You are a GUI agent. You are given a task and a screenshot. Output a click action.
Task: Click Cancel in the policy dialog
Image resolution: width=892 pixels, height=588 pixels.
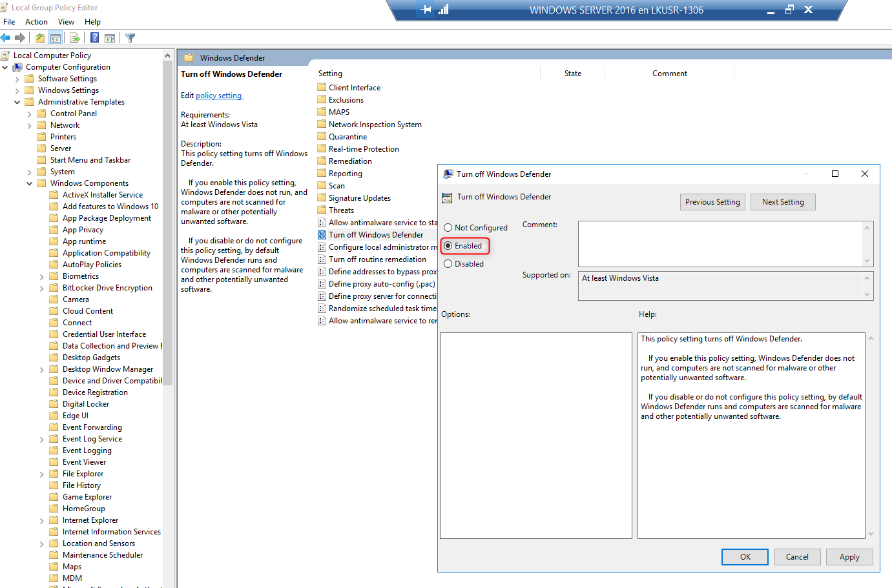point(796,557)
